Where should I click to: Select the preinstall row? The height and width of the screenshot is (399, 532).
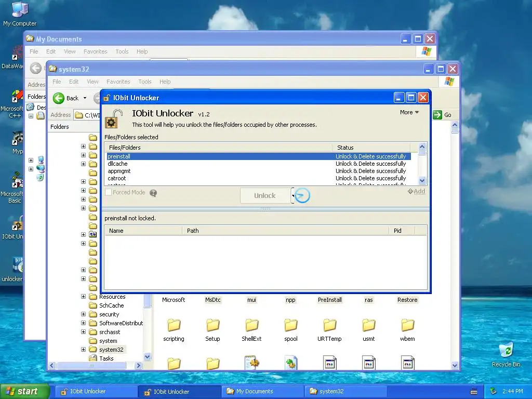[259, 156]
